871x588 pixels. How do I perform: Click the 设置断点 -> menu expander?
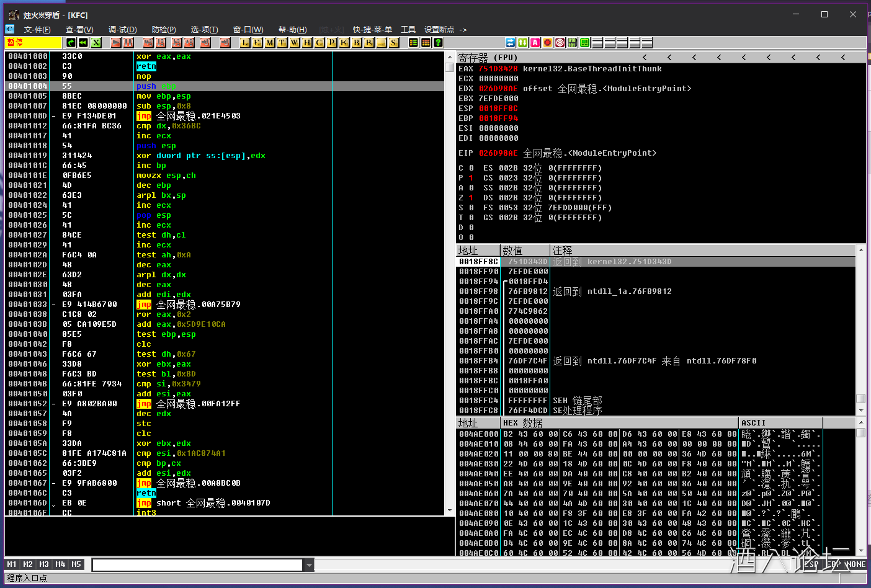445,29
